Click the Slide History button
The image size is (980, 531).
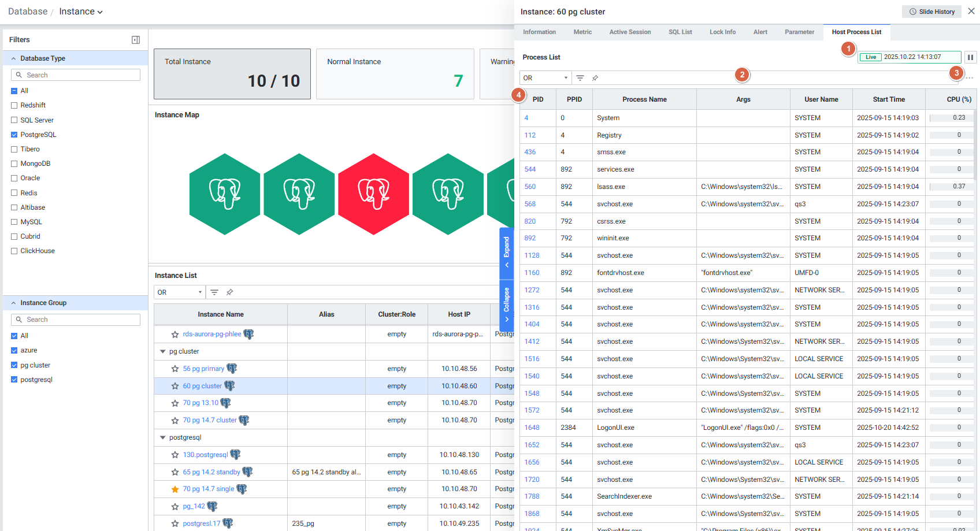point(931,12)
